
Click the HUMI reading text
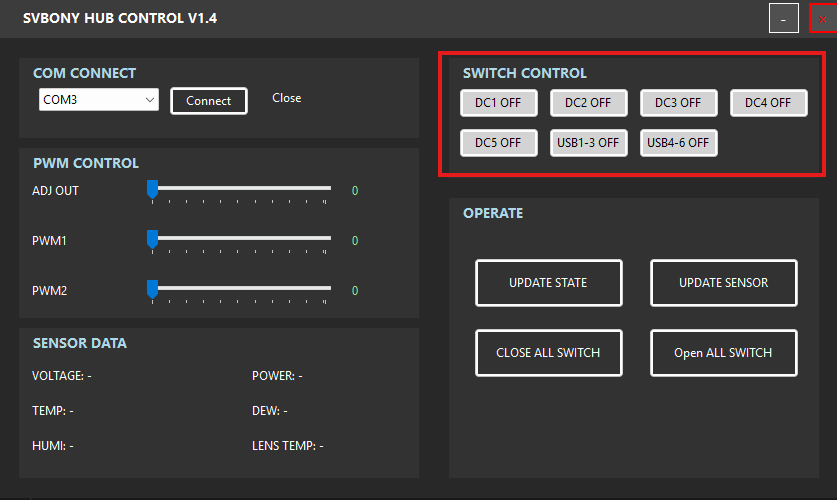pos(53,446)
